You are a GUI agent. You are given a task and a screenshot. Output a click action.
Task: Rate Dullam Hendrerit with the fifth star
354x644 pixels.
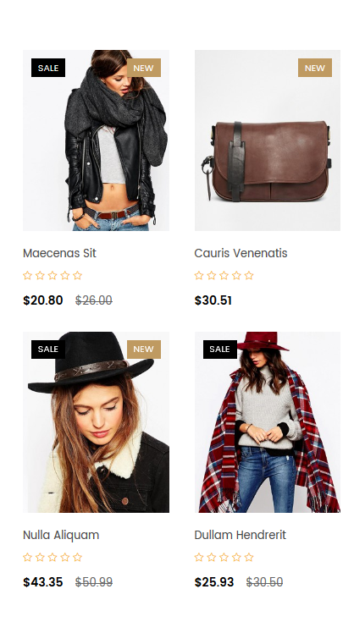(249, 558)
